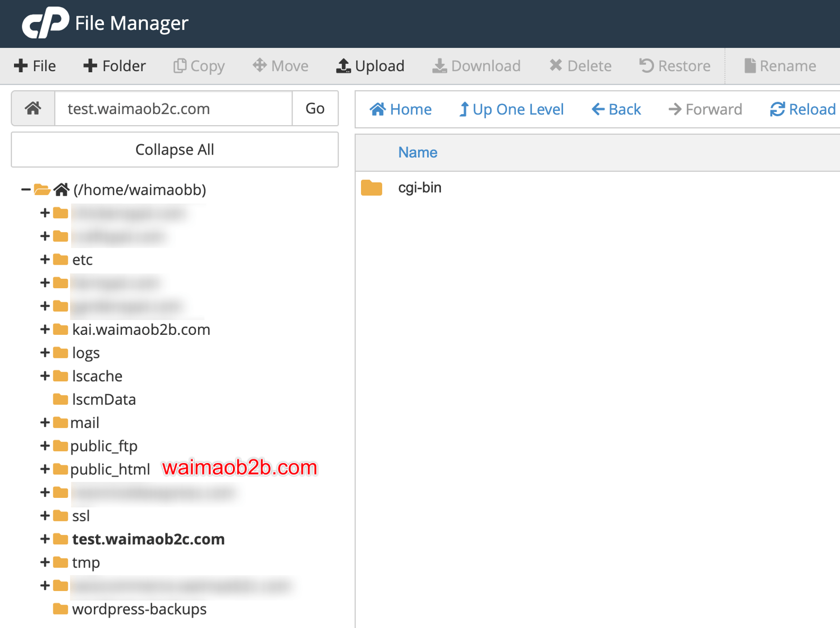The image size is (840, 628).
Task: Click the home icon beside path field
Action: click(33, 108)
